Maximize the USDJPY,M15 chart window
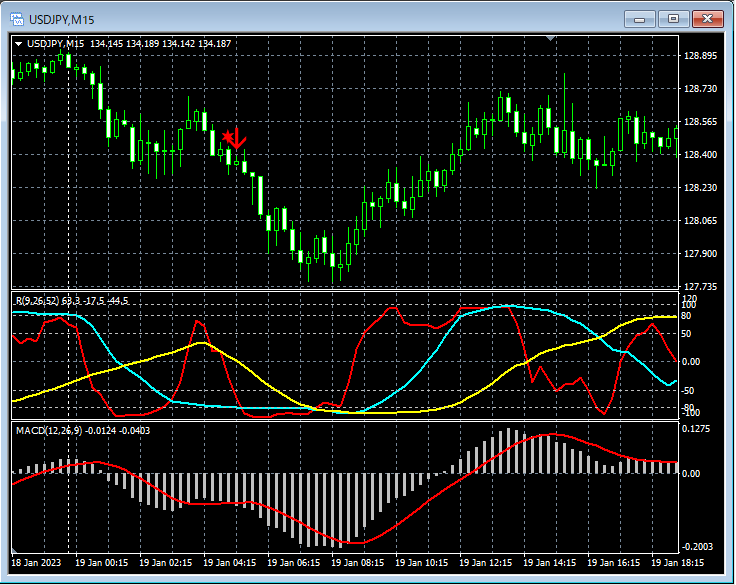Viewport: 736px width, 585px height. pos(673,19)
